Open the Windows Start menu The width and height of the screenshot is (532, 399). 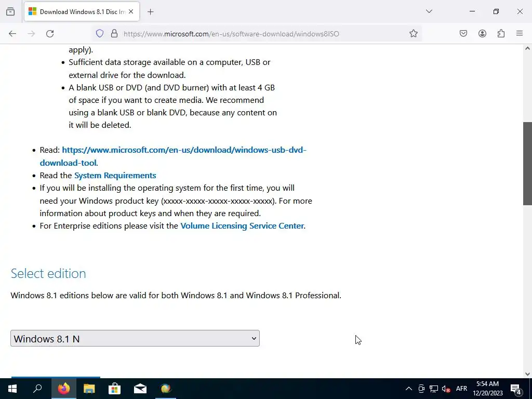click(x=12, y=389)
